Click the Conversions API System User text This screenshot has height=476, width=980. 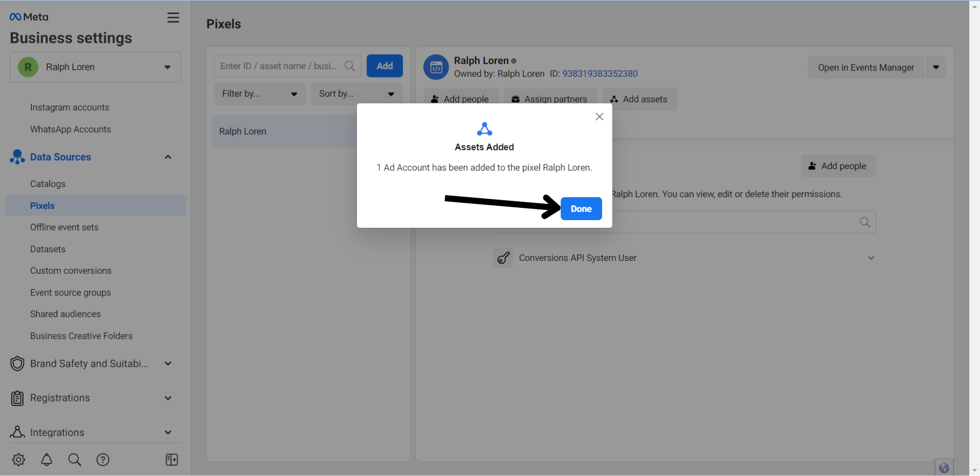pyautogui.click(x=578, y=258)
